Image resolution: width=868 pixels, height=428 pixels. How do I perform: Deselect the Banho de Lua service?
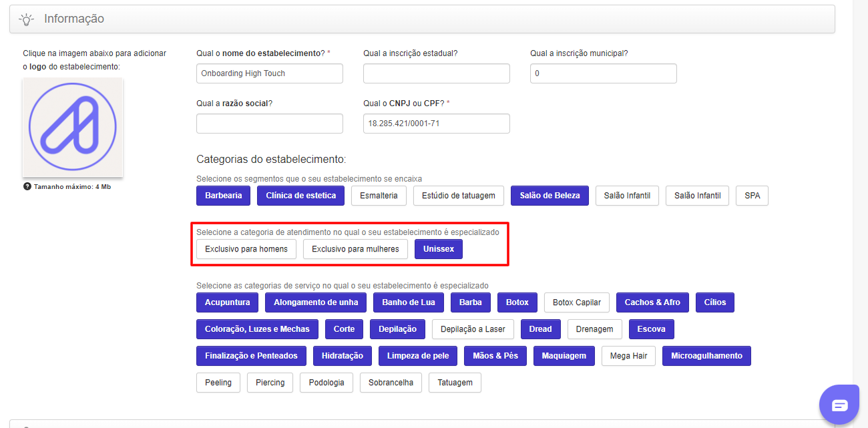click(x=409, y=302)
